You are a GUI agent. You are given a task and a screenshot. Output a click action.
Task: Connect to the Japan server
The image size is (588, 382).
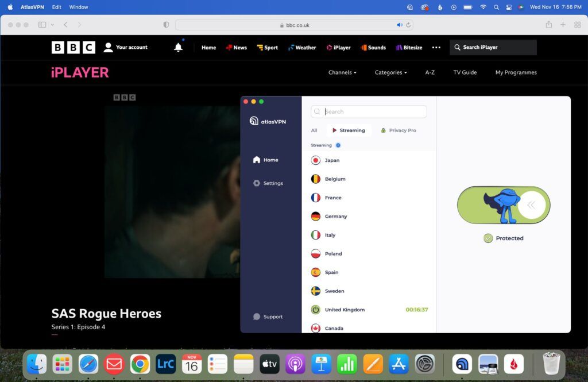tap(369, 160)
